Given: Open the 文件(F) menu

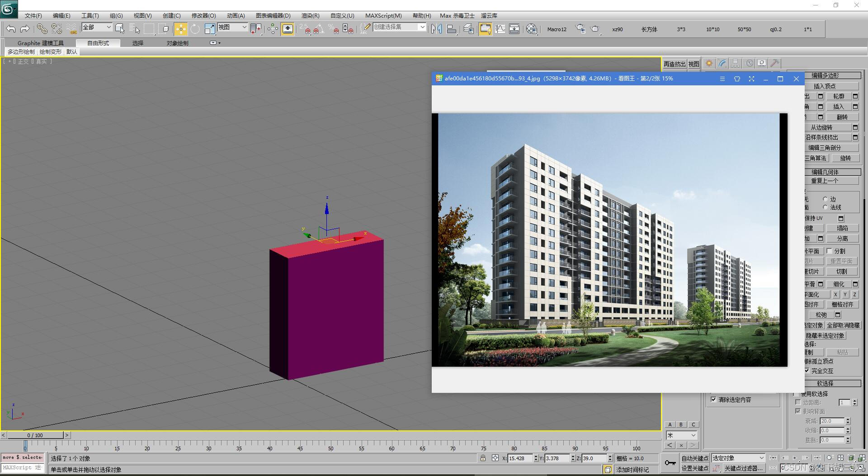Looking at the screenshot, I should tap(33, 15).
